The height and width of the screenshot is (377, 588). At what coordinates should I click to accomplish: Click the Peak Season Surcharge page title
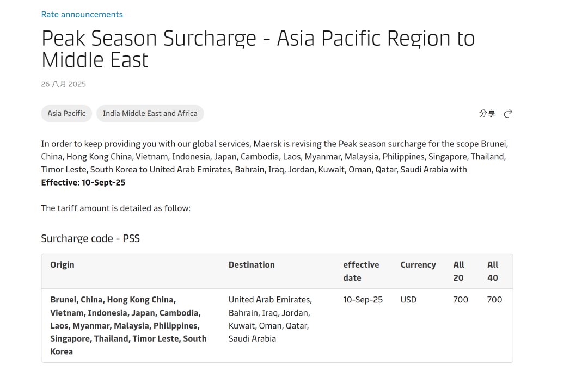[258, 49]
